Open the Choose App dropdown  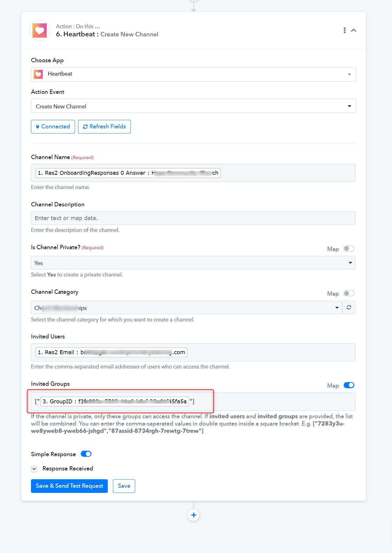tap(193, 74)
